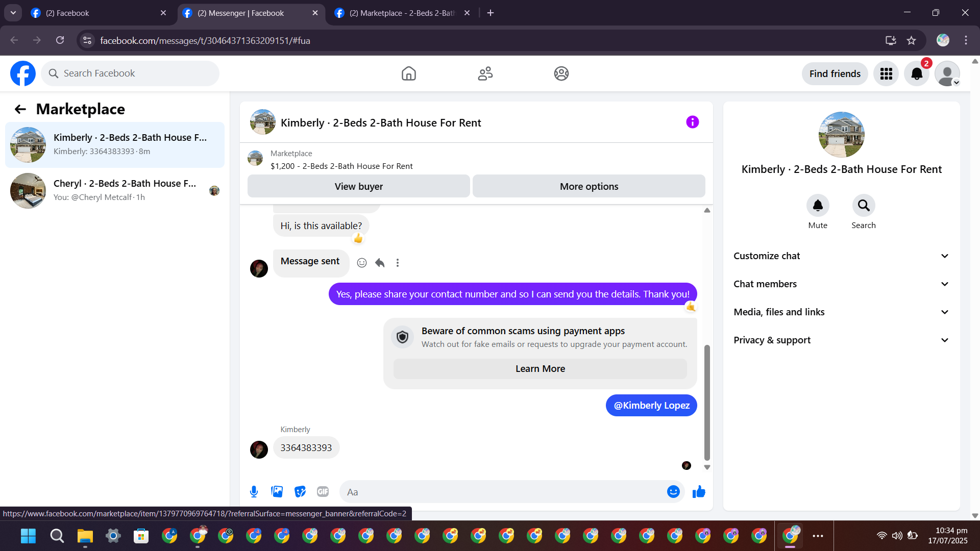Open the volume tray icon
The width and height of the screenshot is (980, 551).
click(x=897, y=536)
